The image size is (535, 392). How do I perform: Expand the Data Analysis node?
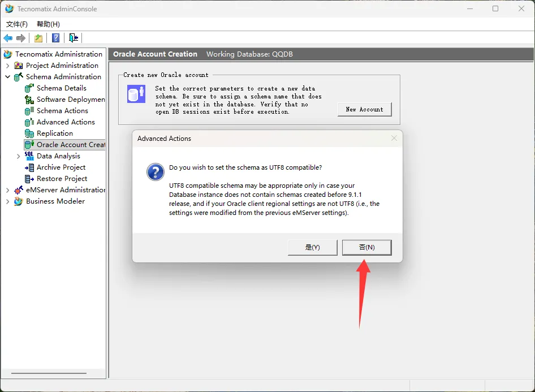19,156
